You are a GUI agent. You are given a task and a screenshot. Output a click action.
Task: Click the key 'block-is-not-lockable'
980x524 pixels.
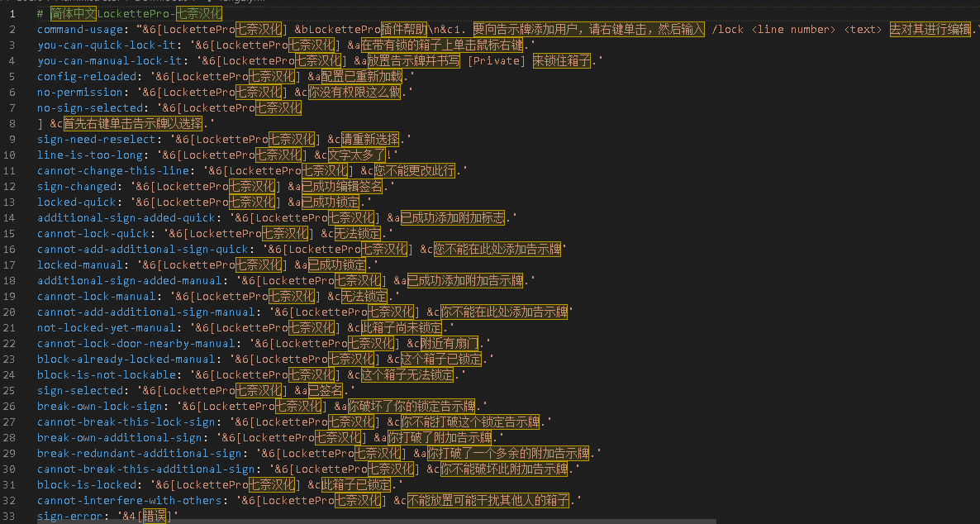coord(107,374)
